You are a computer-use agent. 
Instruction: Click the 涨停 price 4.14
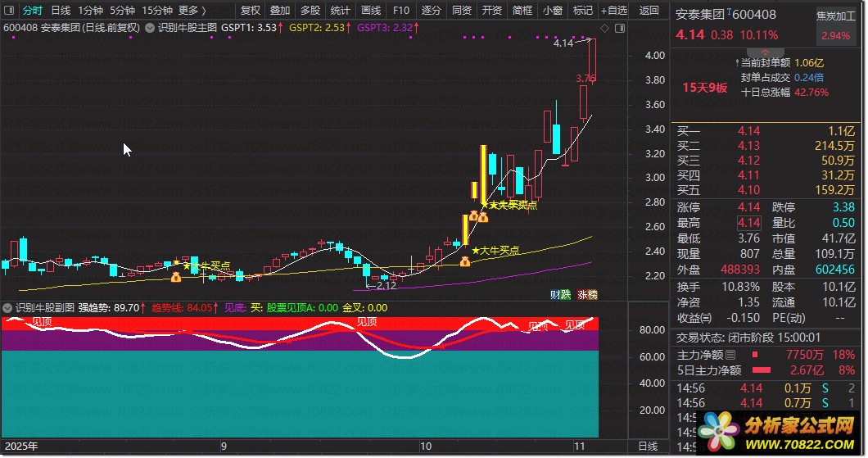tap(748, 207)
